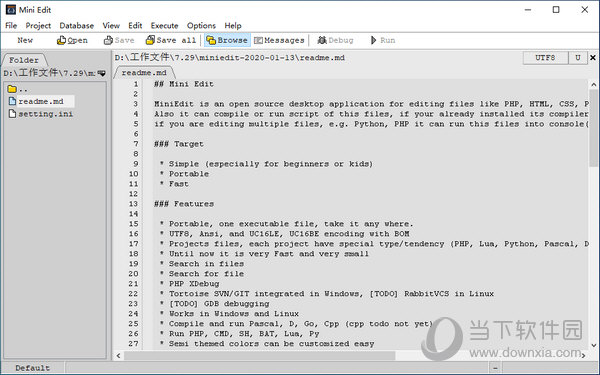
Task: Click the '* Search for file' line
Action: click(202, 274)
